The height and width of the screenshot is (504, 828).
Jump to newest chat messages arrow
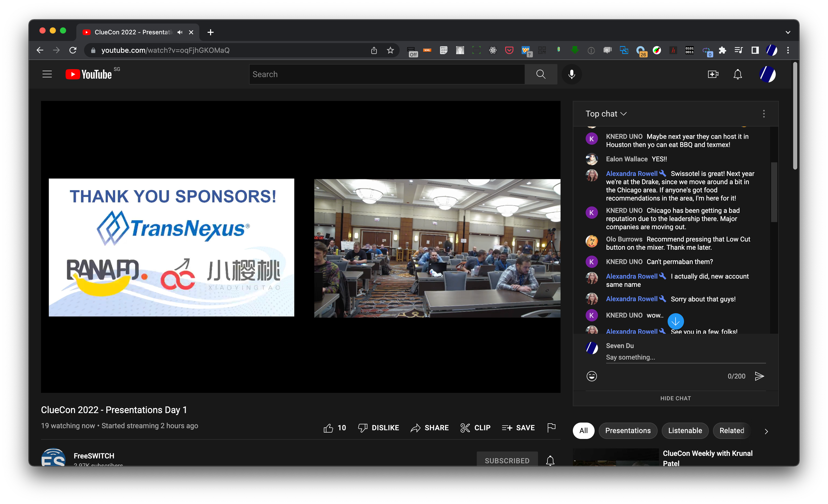[675, 322]
